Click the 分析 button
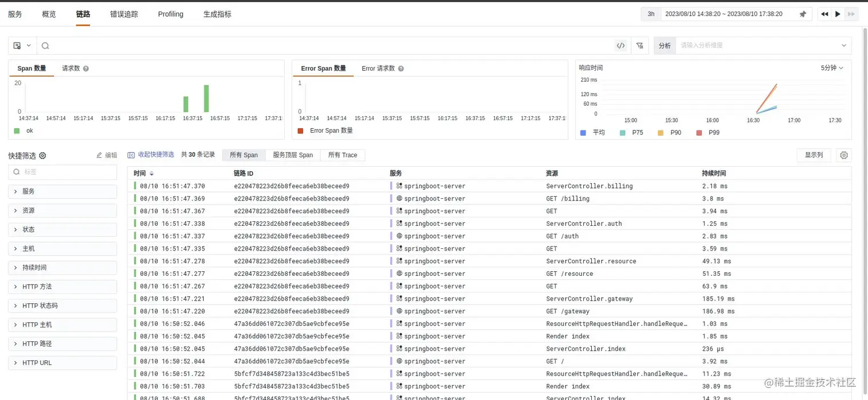Screen dimensions: 868x400 (x=665, y=45)
